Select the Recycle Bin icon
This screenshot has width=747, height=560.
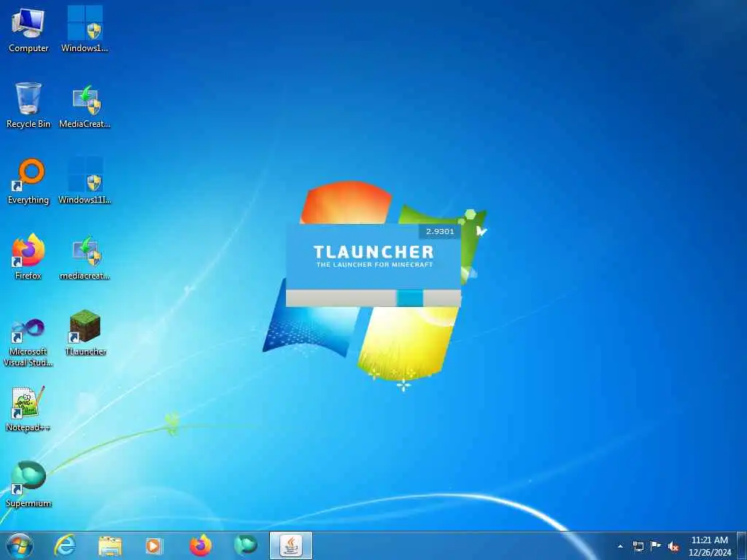[28, 105]
